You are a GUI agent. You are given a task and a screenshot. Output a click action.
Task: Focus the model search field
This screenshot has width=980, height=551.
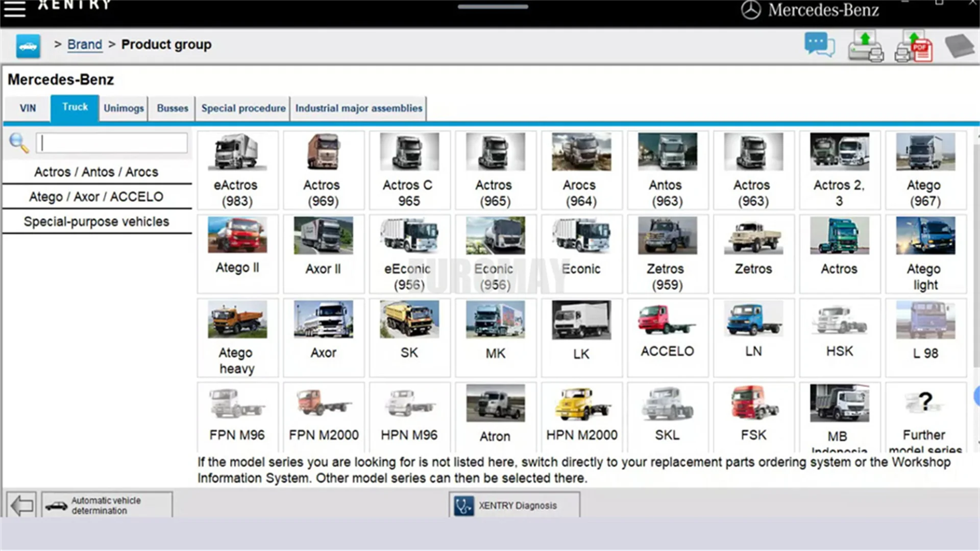pyautogui.click(x=112, y=143)
